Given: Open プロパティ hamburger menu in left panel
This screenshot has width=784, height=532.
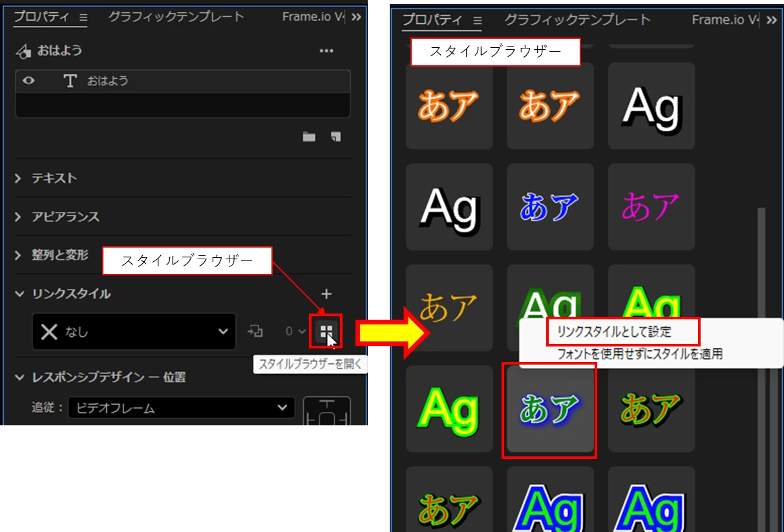Looking at the screenshot, I should [x=83, y=18].
